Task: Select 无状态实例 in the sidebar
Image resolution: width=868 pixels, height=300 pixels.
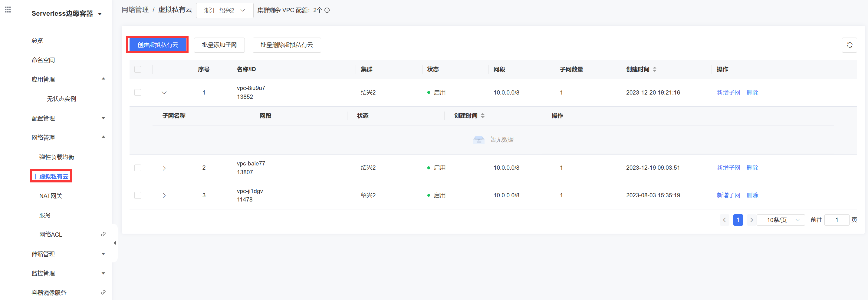Action: [61, 98]
